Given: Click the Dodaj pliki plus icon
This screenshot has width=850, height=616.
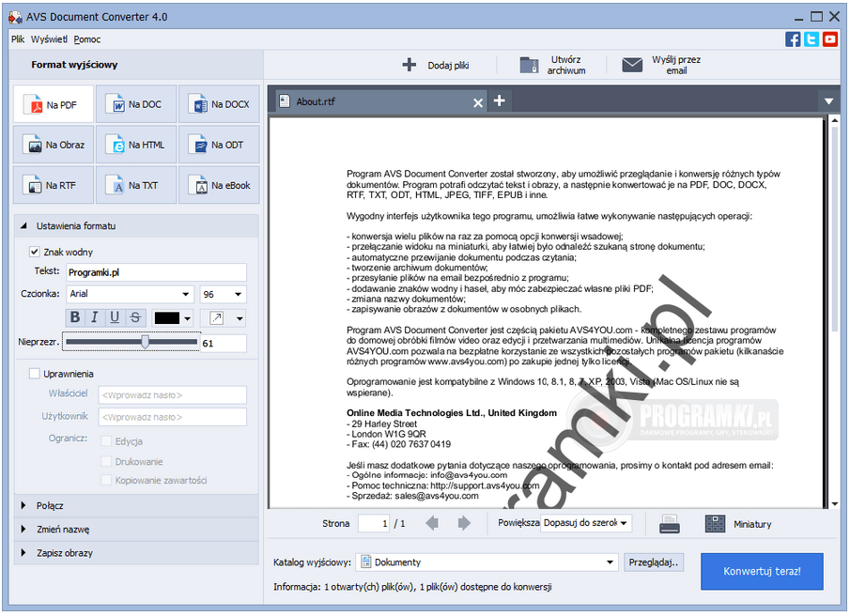Looking at the screenshot, I should [410, 65].
